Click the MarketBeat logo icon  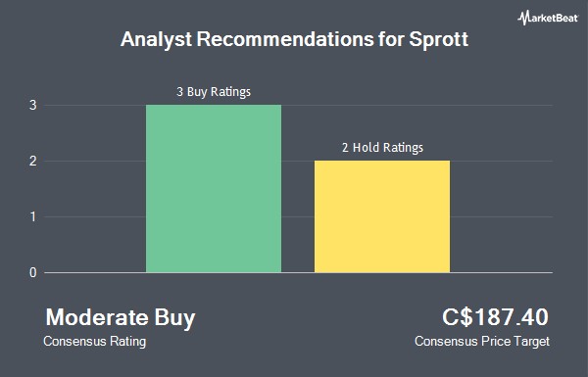click(x=548, y=18)
